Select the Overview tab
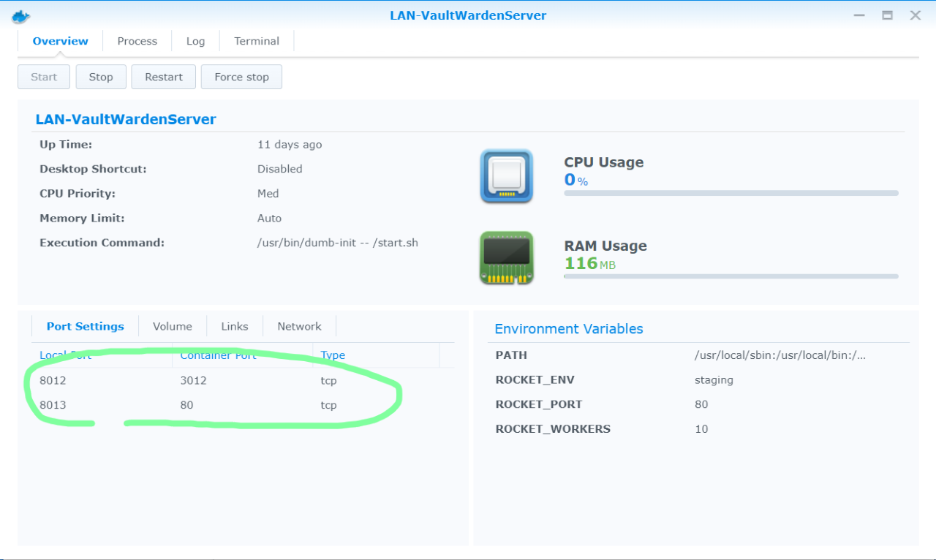Viewport: 936px width, 560px height. (61, 41)
